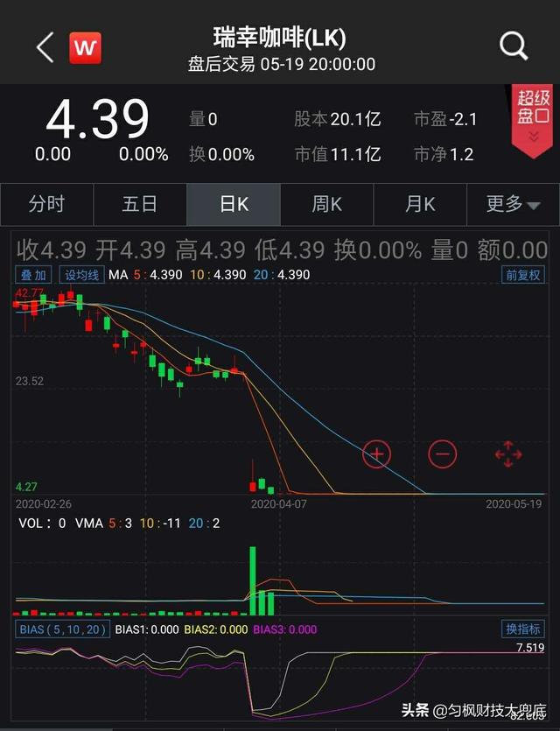Click the 设均线 button
This screenshot has height=731, width=560.
81,275
